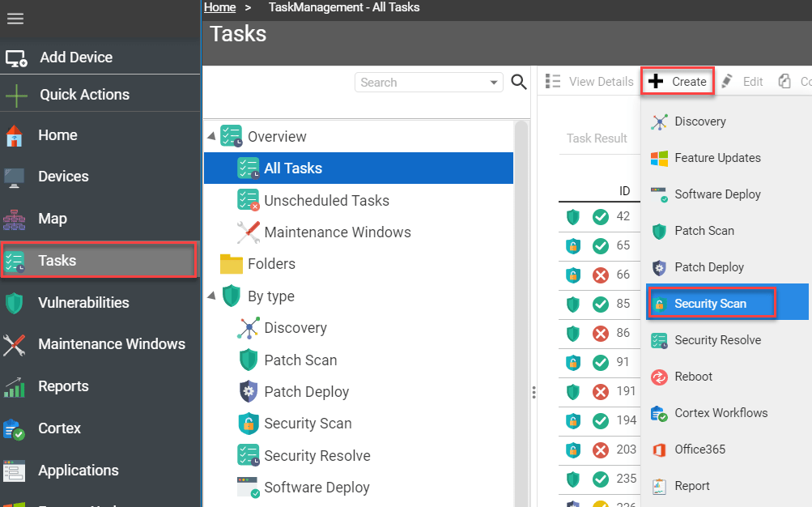Click the Feature Updates Windows logo icon
The image size is (812, 507).
[659, 159]
